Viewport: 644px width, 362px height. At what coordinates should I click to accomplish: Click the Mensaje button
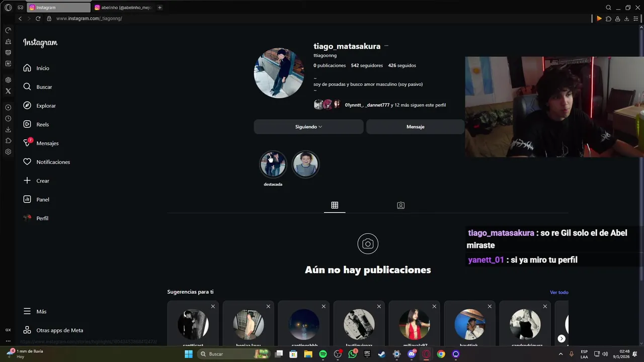[x=415, y=127]
